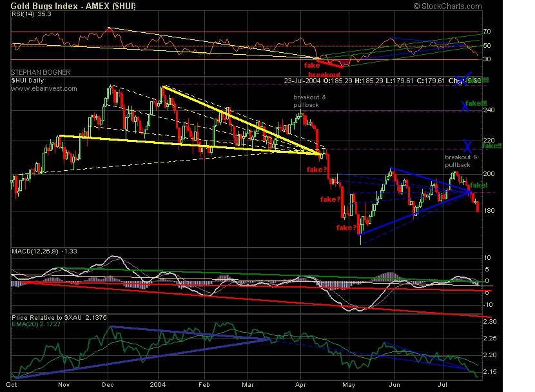
Task: Open the www.ebainvest.com link
Action: (35, 88)
